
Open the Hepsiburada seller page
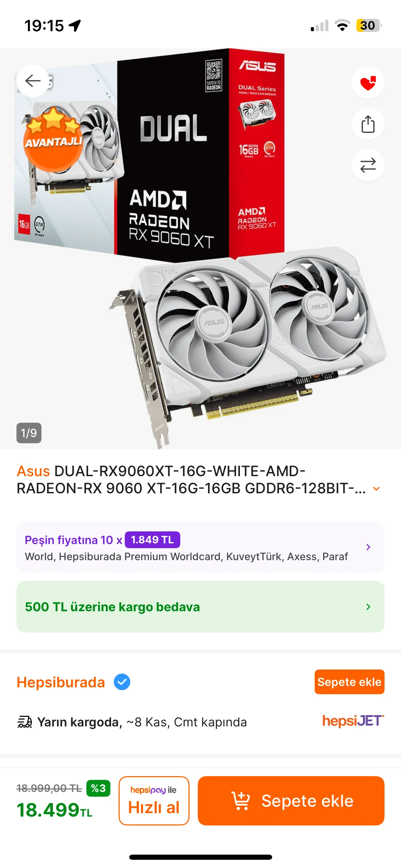click(61, 682)
